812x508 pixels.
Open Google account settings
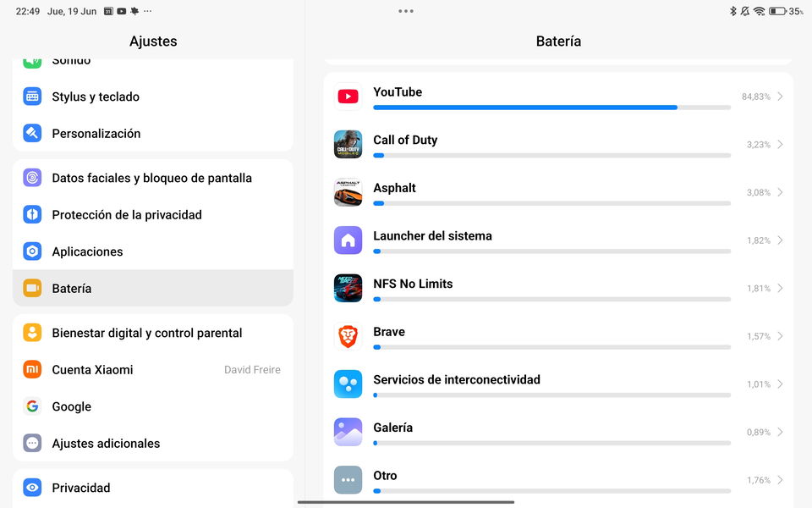pos(153,406)
